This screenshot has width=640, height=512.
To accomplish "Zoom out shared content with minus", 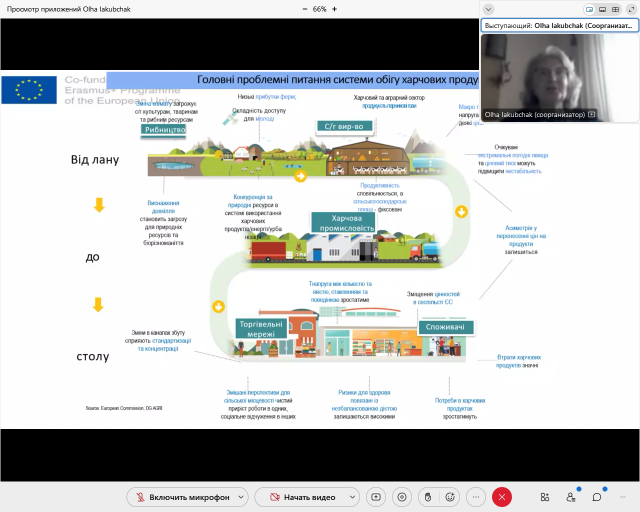I will 306,8.
